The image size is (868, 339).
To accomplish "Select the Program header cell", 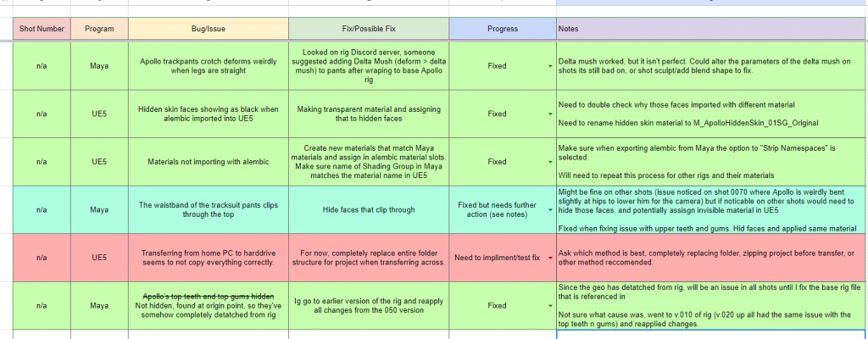I will (100, 29).
